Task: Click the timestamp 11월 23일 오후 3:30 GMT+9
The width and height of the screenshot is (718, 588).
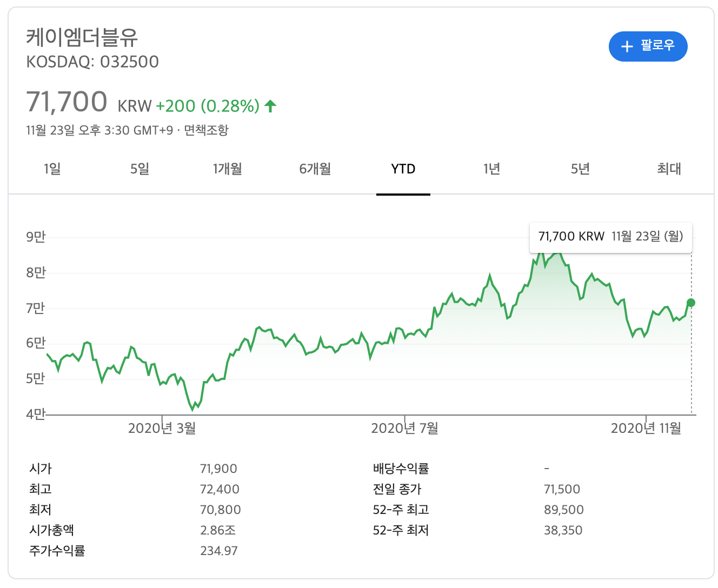Action: click(x=99, y=130)
